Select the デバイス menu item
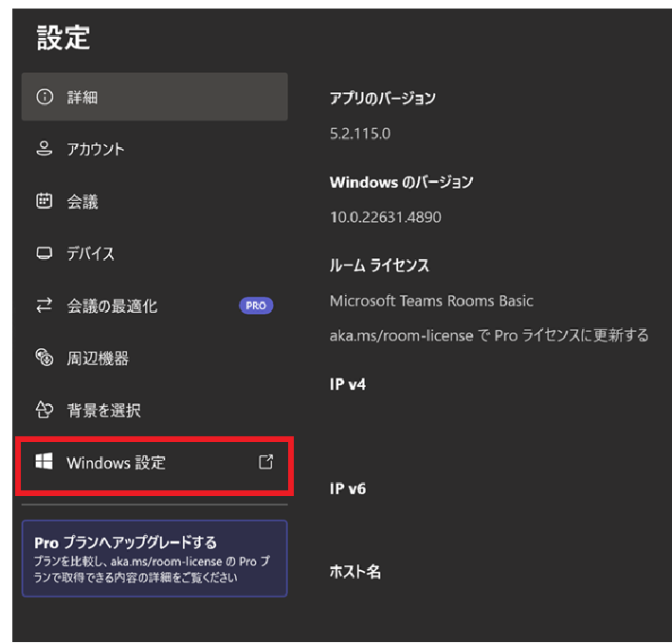Viewport: 672px width, 644px height. (154, 253)
